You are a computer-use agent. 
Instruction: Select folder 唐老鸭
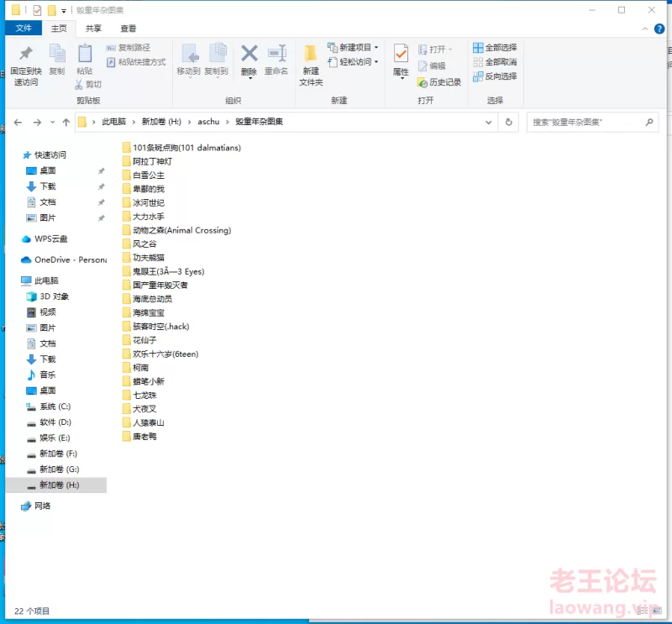139,436
